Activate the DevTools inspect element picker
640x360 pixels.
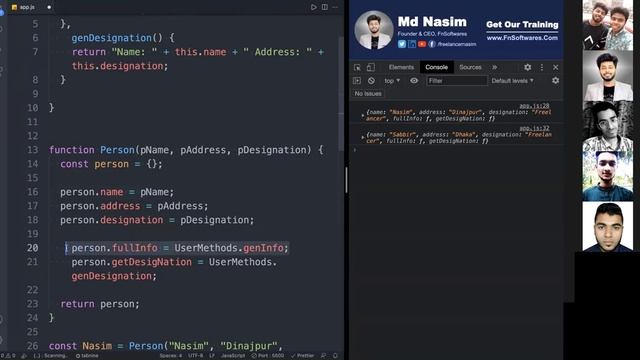(357, 67)
